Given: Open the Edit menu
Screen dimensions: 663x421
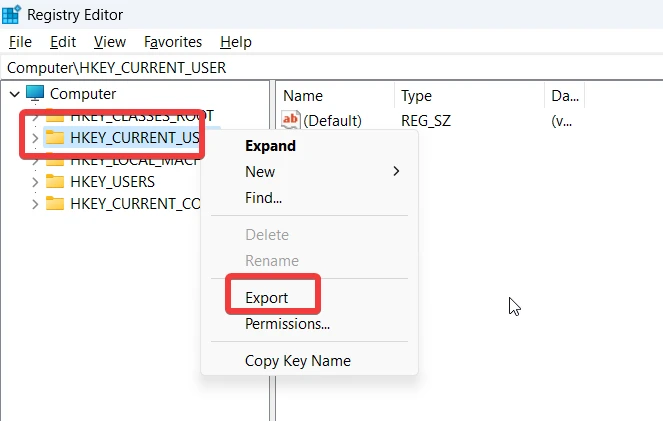Looking at the screenshot, I should [x=63, y=42].
